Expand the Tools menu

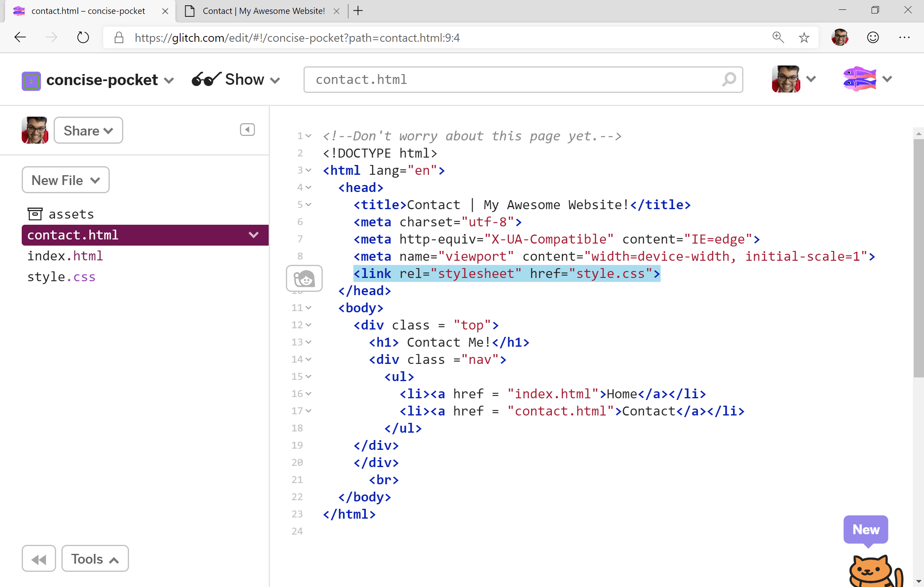[95, 559]
